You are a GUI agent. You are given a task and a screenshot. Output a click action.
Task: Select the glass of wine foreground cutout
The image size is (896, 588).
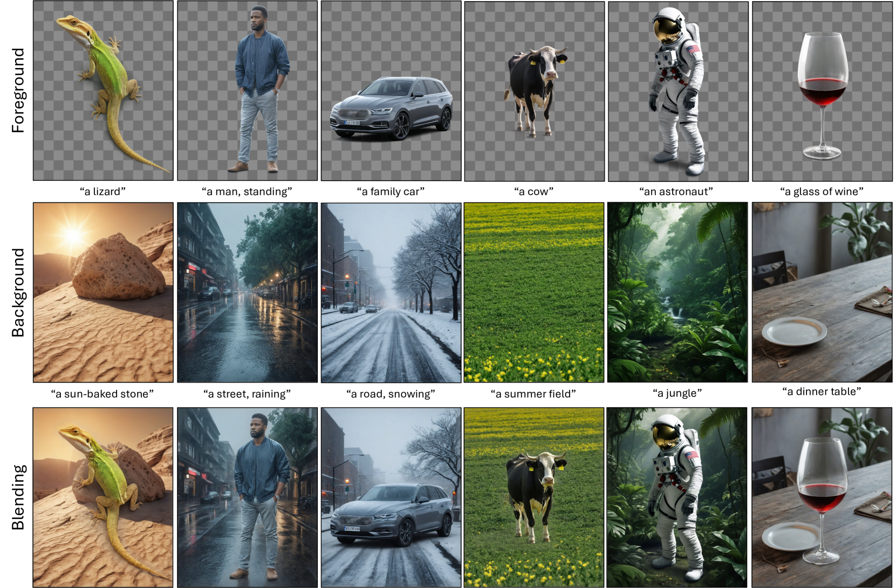(822, 92)
